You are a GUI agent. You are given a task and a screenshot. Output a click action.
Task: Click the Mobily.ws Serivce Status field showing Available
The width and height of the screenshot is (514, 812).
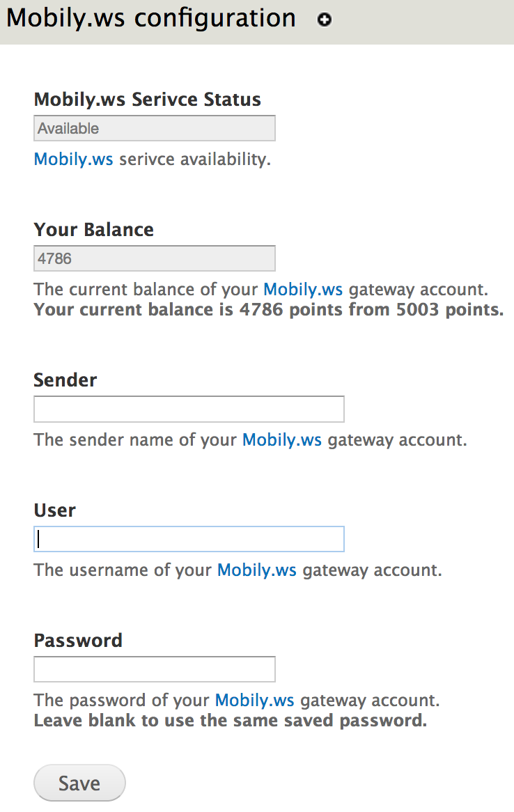(154, 128)
